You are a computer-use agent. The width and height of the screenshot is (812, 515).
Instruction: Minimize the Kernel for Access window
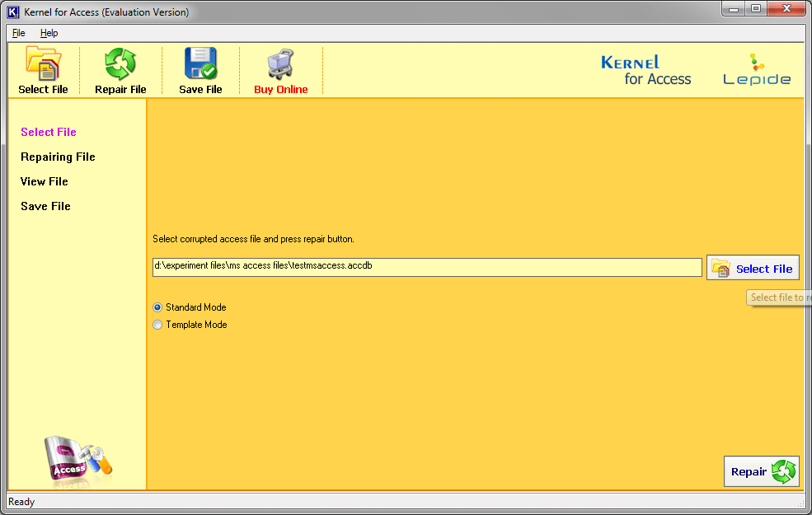tap(734, 9)
